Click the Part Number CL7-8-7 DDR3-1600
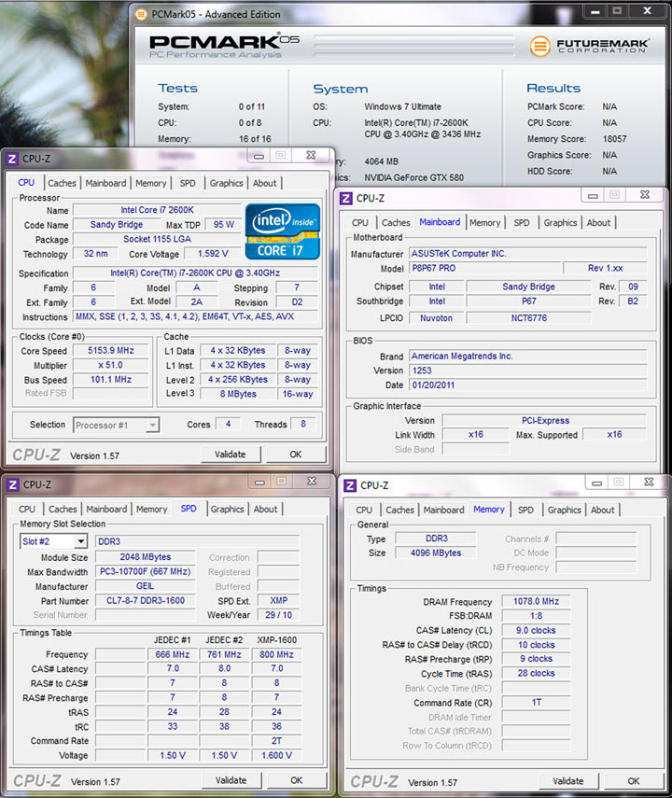 coord(145,600)
